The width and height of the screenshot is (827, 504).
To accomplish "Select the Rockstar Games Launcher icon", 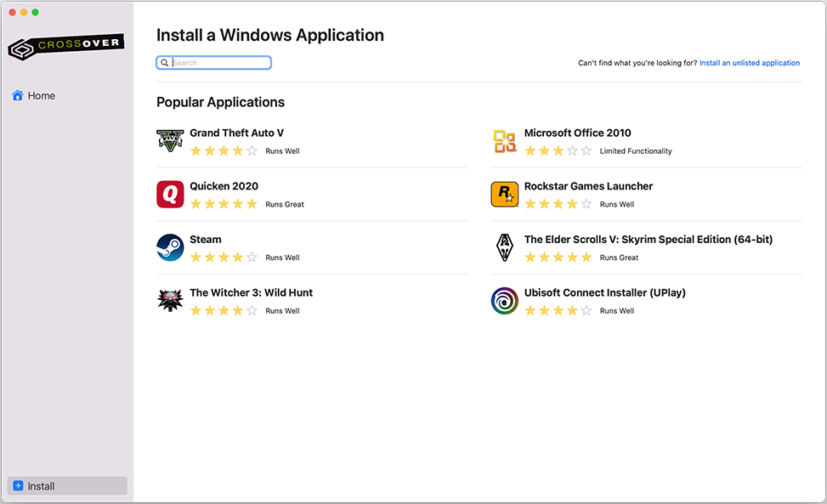I will point(505,194).
